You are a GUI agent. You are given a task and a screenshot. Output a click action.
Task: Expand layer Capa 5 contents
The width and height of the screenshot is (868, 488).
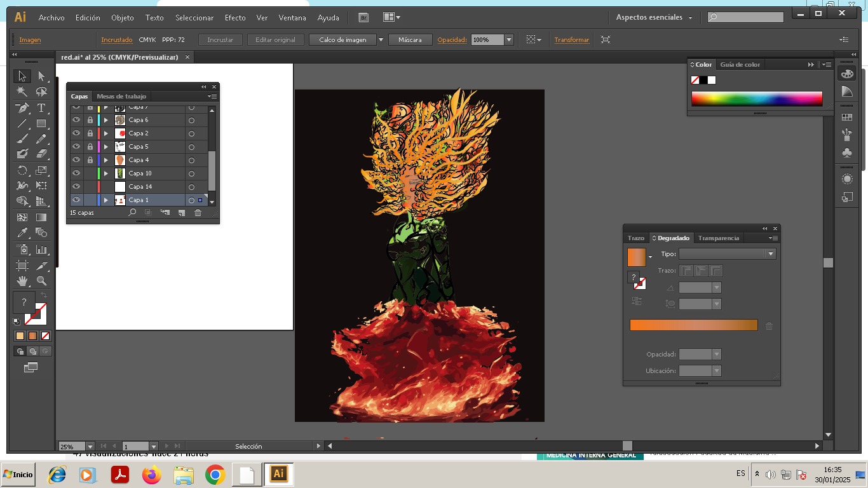pyautogui.click(x=106, y=147)
